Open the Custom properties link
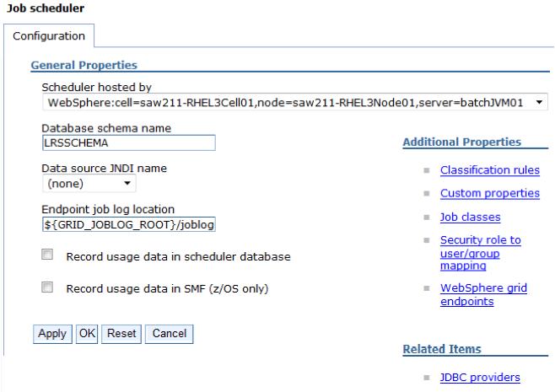 [x=490, y=193]
